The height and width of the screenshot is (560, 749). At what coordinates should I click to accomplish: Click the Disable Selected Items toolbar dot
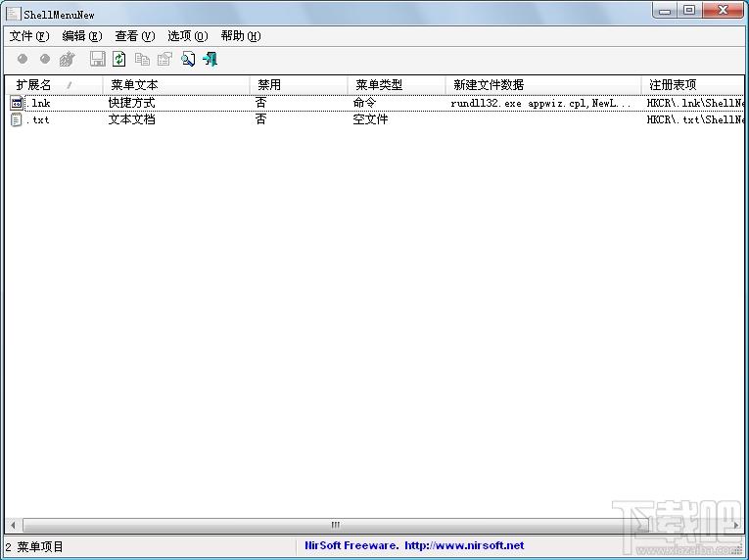coord(22,59)
